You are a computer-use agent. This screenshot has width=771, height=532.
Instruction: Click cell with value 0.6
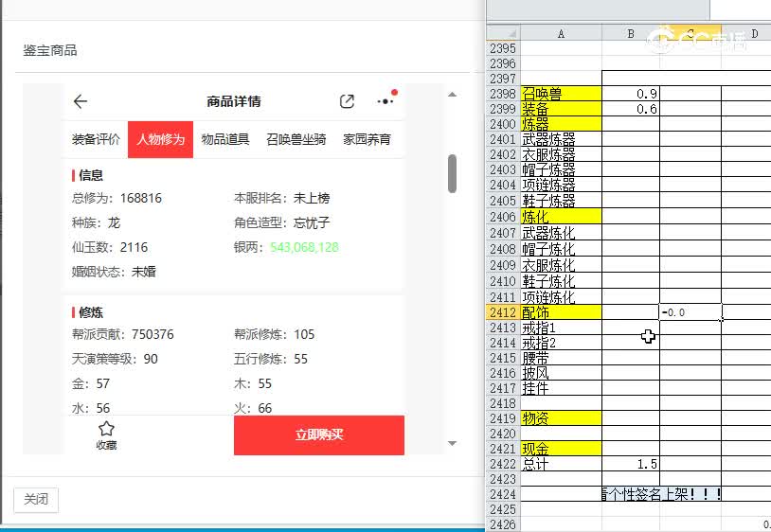[x=631, y=109]
